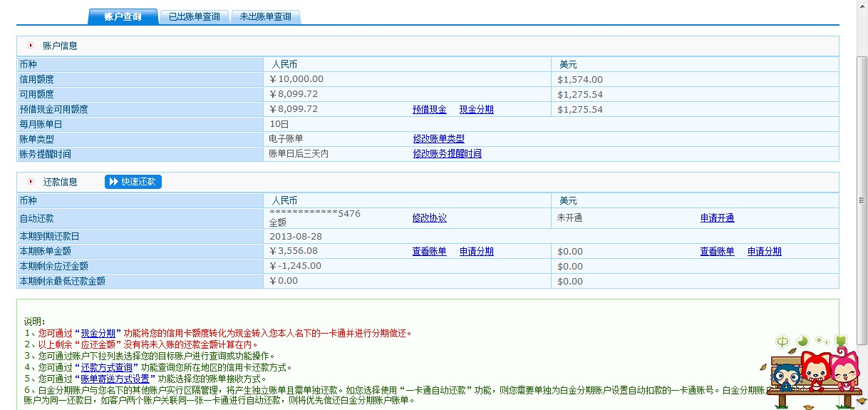868x410 pixels.
Task: Select the ￥3,556.08 statement amount
Action: (294, 251)
